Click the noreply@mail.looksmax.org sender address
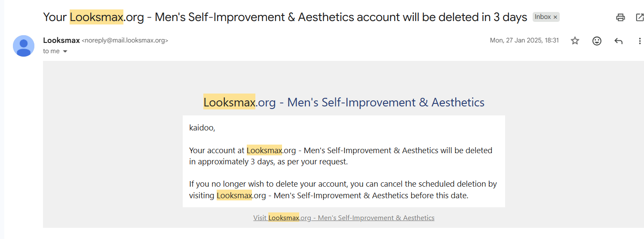Viewport: 644px width, 239px height. 125,40
